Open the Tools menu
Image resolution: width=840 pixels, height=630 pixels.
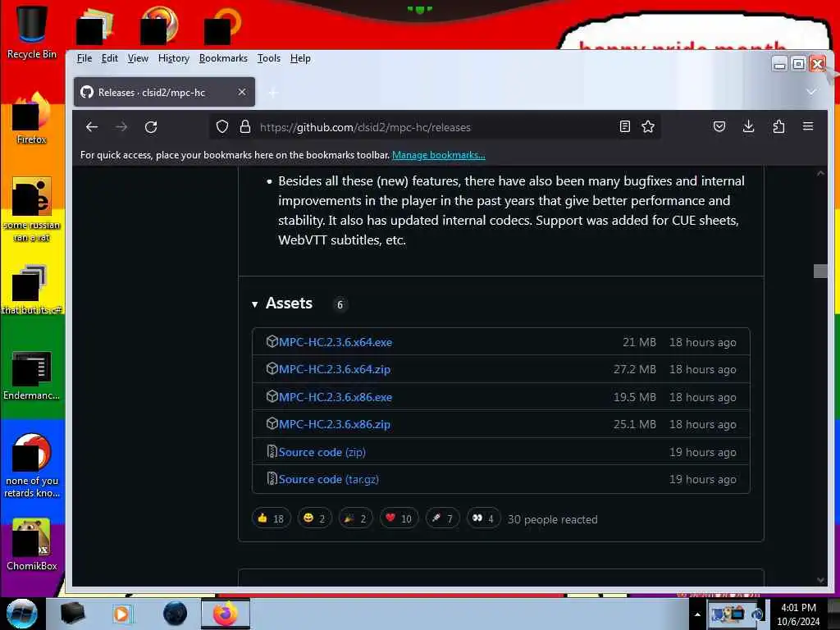tap(269, 58)
